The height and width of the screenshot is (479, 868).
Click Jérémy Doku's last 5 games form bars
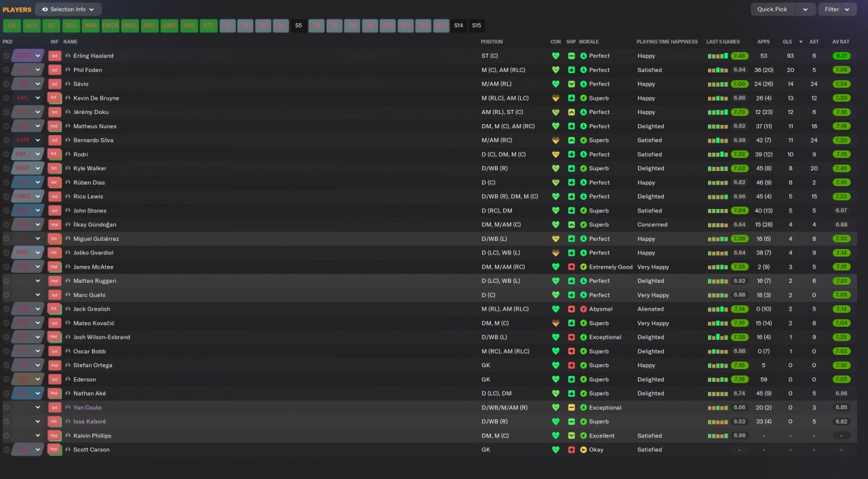(x=717, y=112)
